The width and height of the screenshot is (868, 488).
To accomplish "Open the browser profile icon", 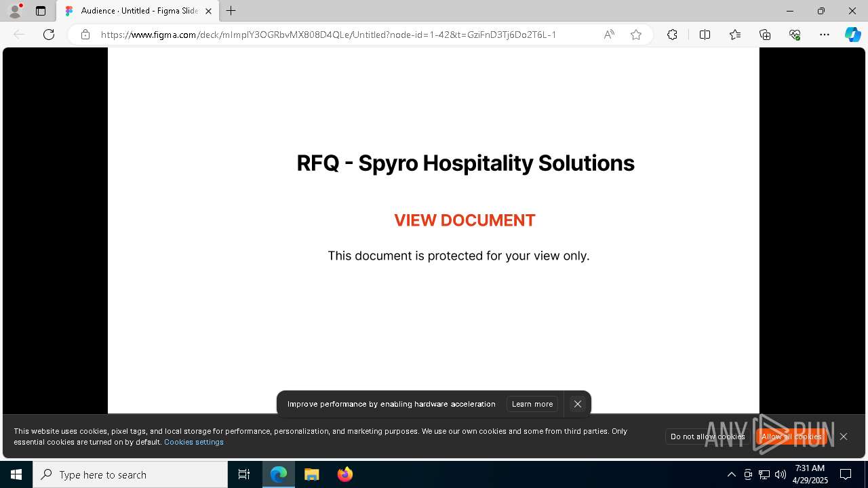I will point(15,11).
